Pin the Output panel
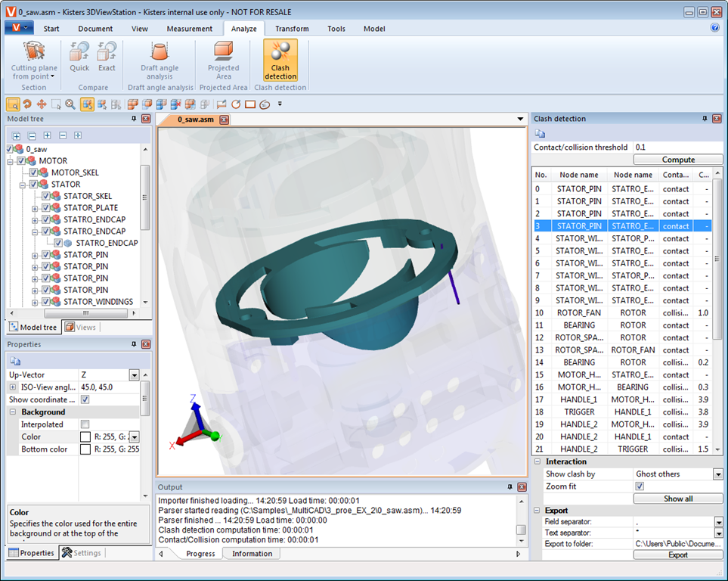Image resolution: width=728 pixels, height=581 pixels. pos(510,486)
